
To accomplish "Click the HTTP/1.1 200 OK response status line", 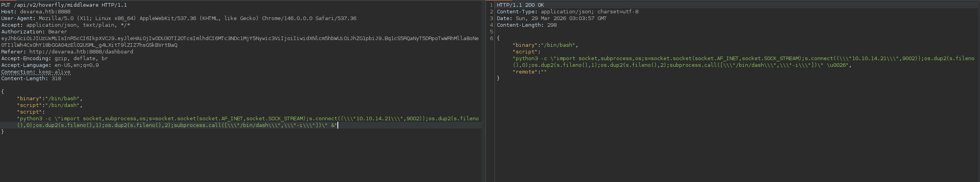I will (520, 5).
